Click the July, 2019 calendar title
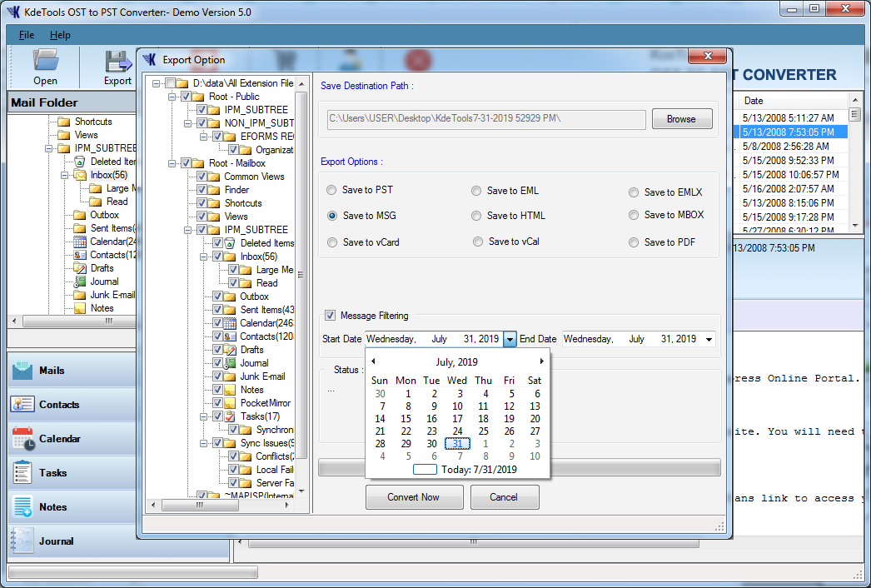Image resolution: width=871 pixels, height=588 pixels. (456, 361)
